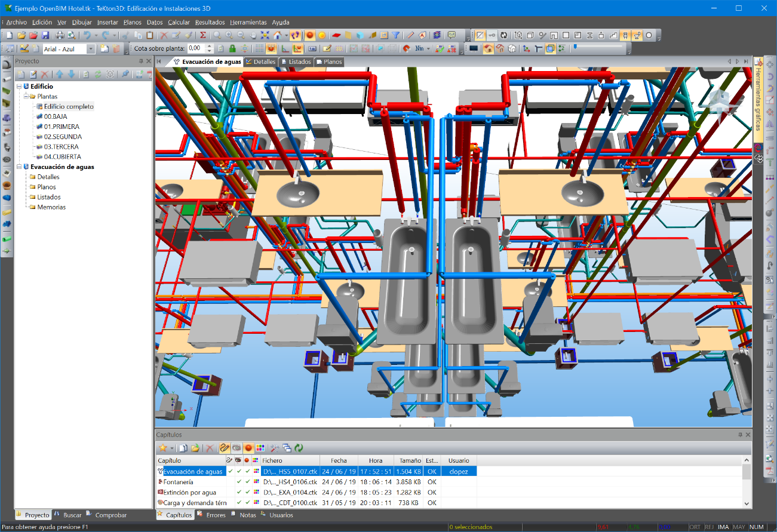Open the Undo history dropdown arrow
The image size is (777, 532).
tap(96, 35)
